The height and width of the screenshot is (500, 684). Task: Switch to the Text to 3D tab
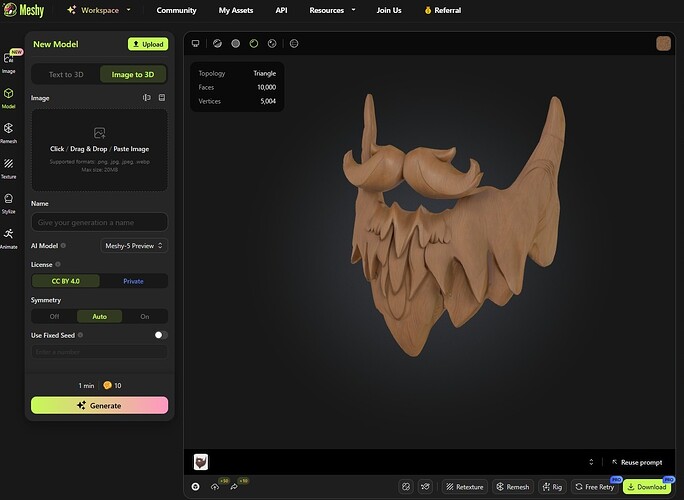coord(66,74)
